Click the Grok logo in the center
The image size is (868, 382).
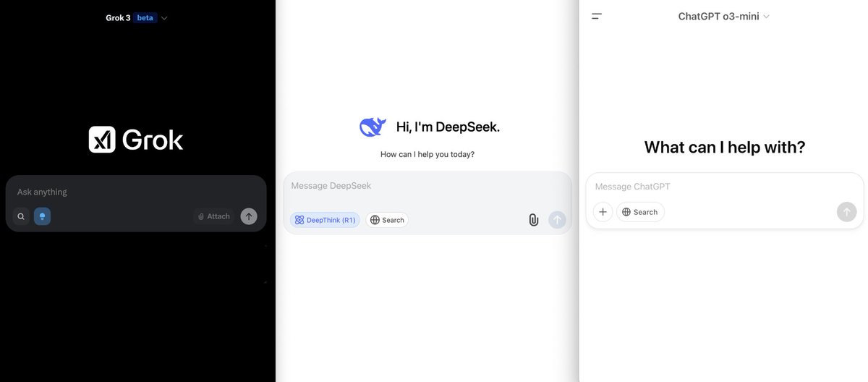point(136,140)
